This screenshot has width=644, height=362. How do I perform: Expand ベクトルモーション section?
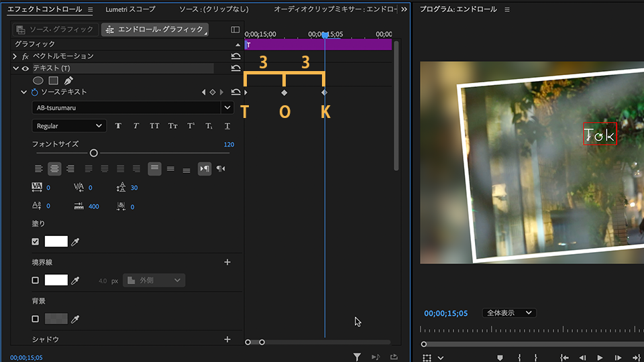point(15,56)
